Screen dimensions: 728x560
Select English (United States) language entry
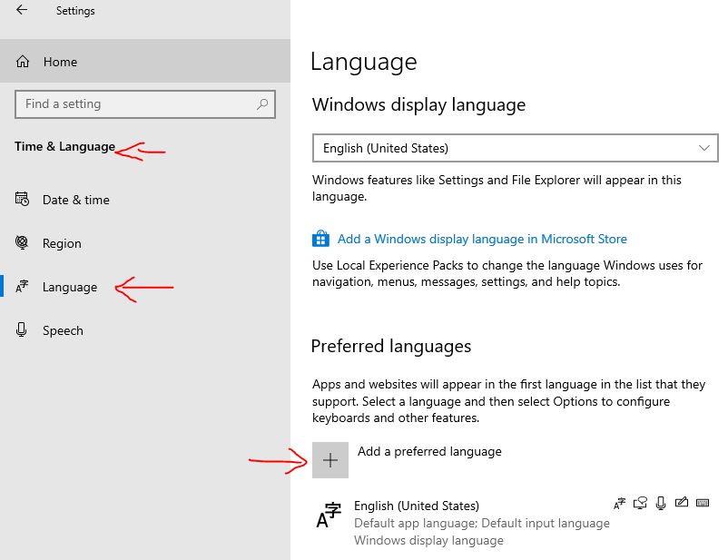(x=417, y=506)
